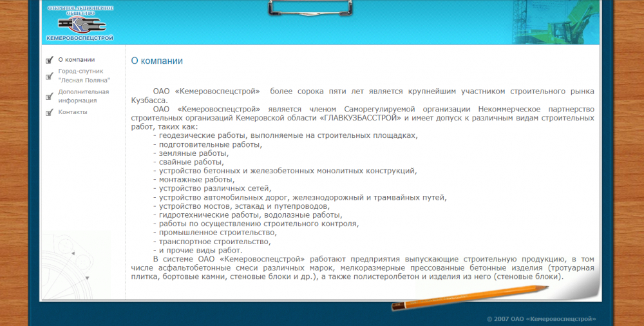This screenshot has width=644, height=326.
Task: Open the О компании menu item
Action: pyautogui.click(x=77, y=60)
